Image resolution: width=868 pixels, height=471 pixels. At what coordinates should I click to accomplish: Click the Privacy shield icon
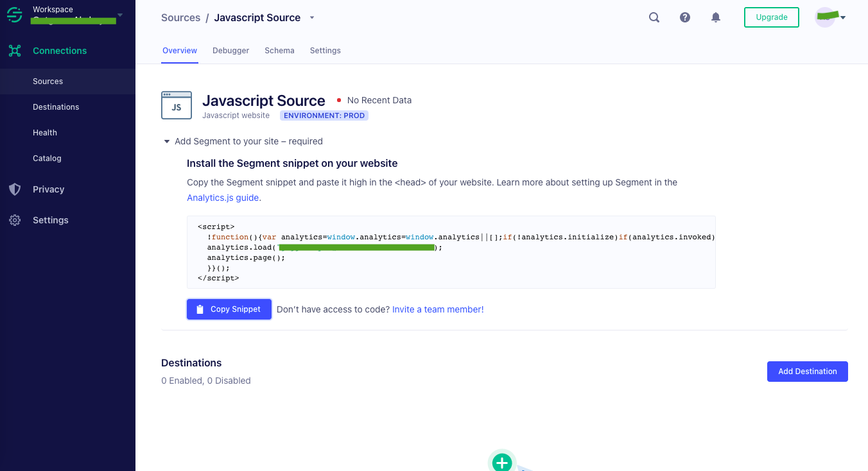click(x=15, y=189)
